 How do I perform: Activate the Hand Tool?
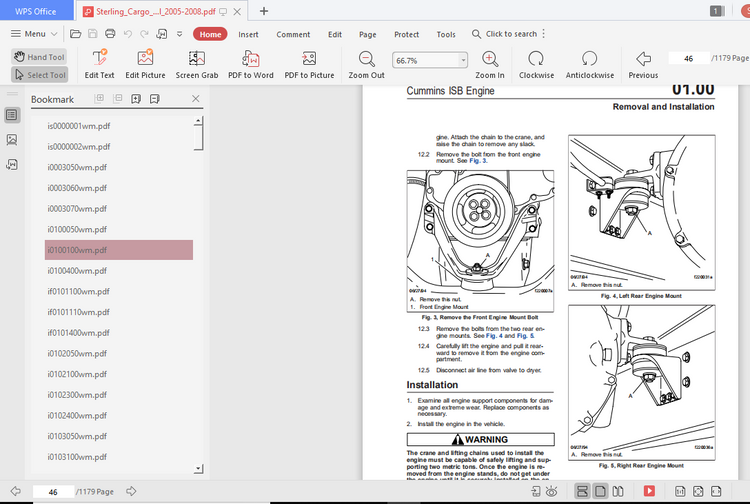pos(40,57)
